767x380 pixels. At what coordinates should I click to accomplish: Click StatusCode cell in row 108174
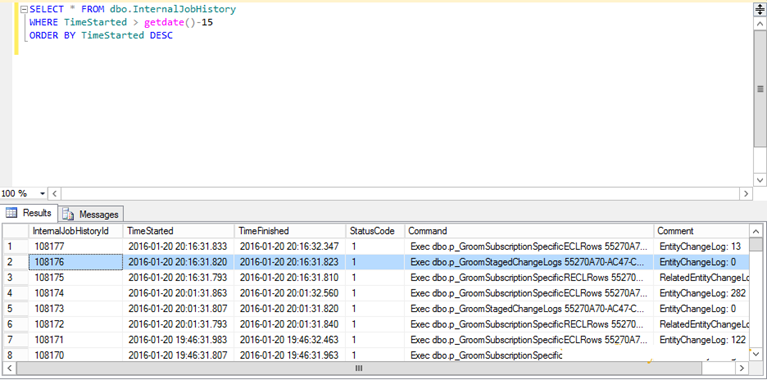pos(375,293)
